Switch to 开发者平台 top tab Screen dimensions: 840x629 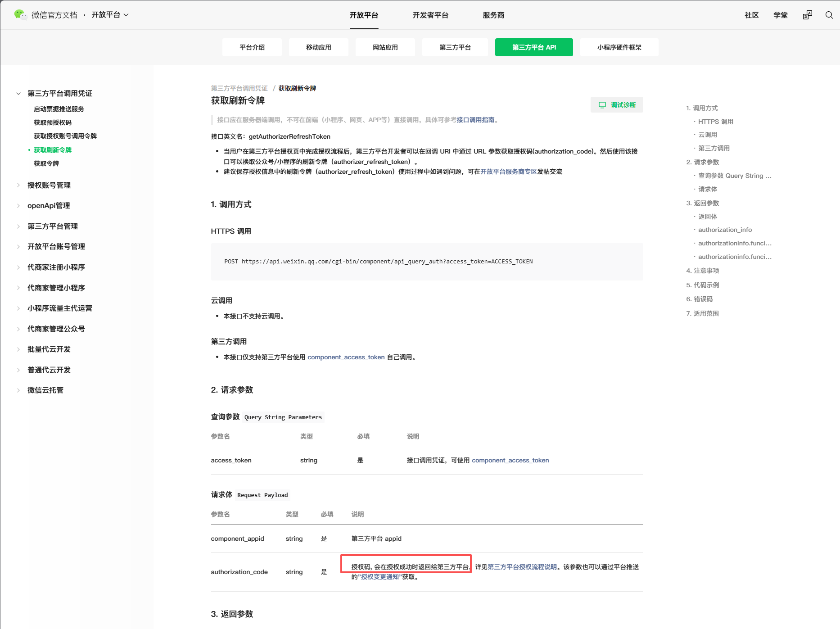point(430,15)
